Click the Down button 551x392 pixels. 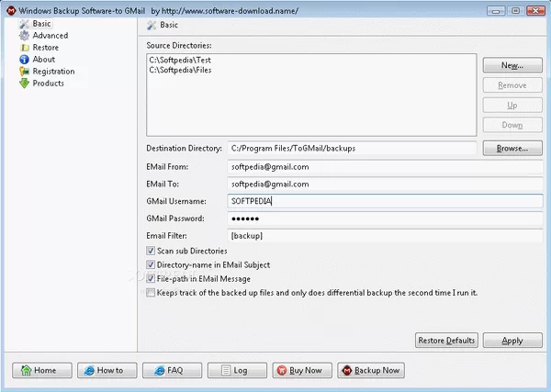click(x=512, y=125)
